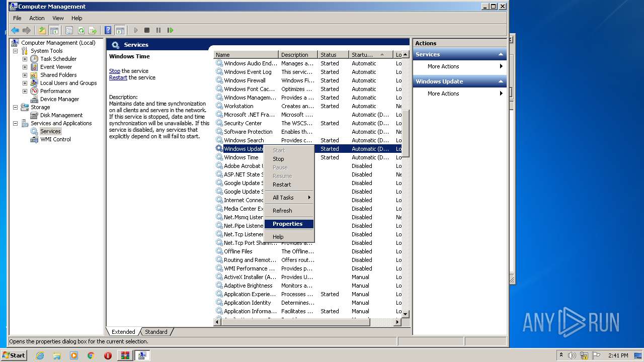The height and width of the screenshot is (362, 644).
Task: Expand the Shared Folders node
Action: (x=25, y=75)
